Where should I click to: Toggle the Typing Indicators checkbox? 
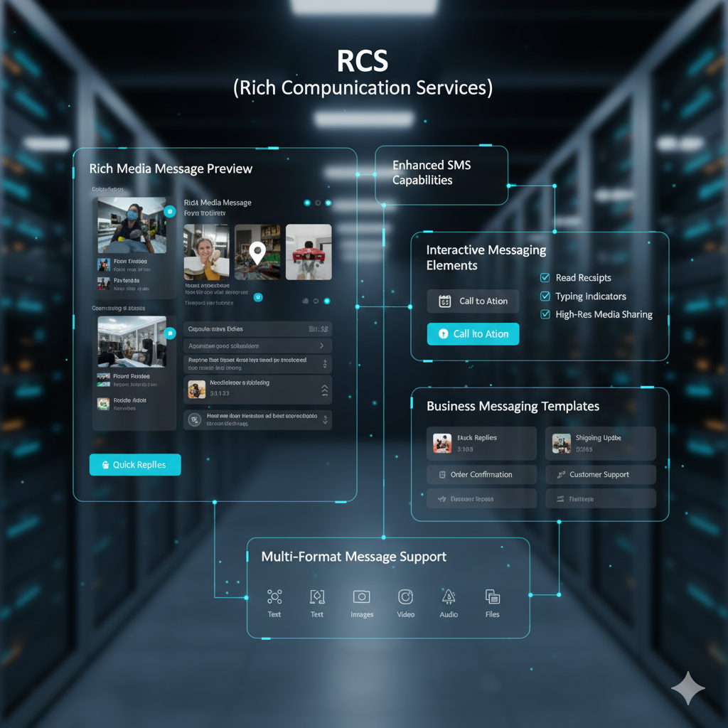[545, 296]
